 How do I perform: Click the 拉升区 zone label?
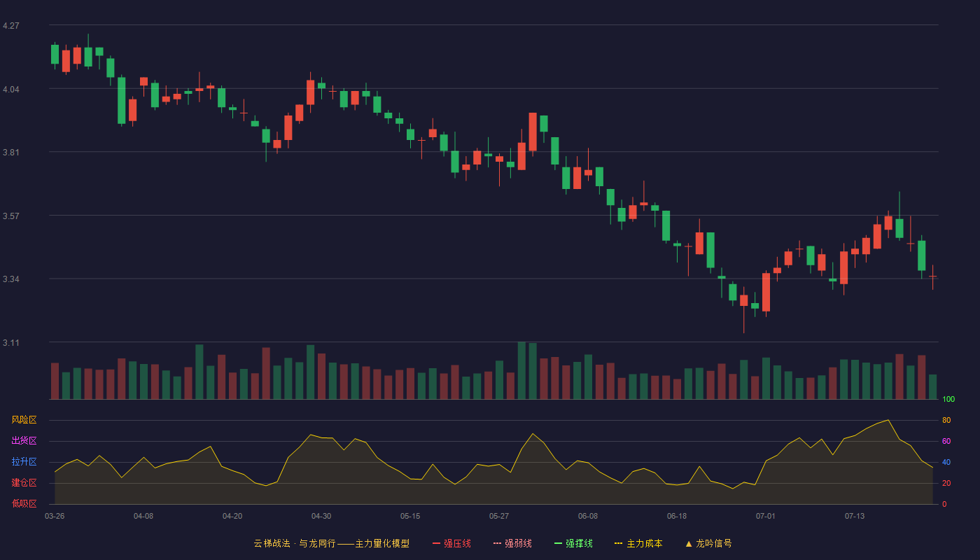coord(24,462)
